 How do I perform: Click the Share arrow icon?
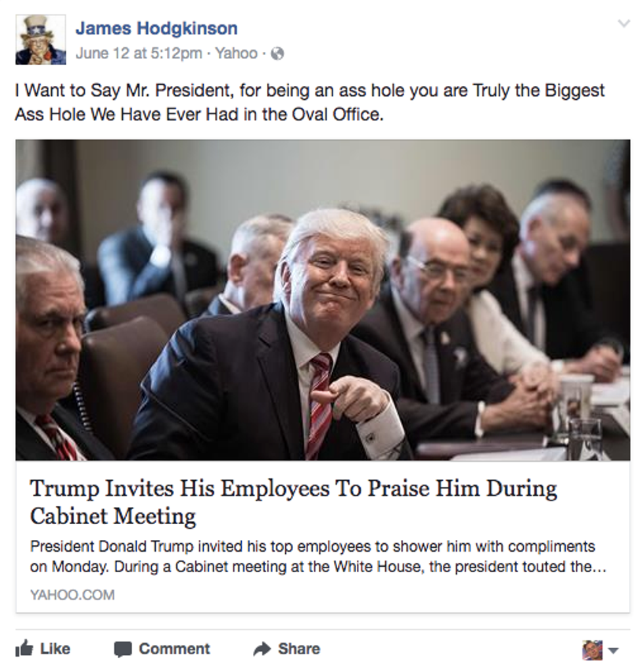pos(262,649)
